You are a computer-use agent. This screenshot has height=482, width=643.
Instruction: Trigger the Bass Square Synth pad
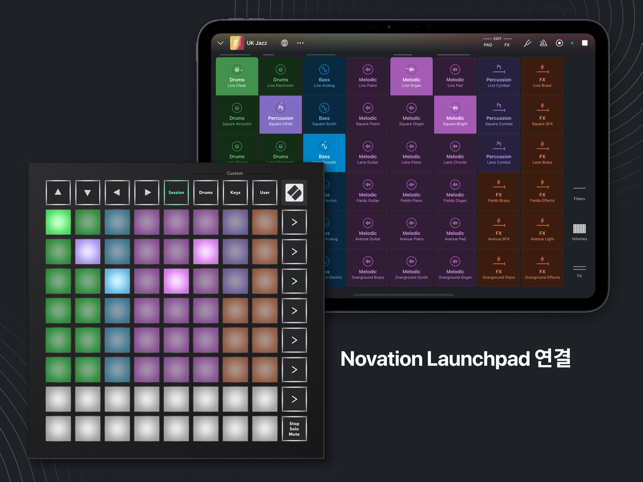click(x=324, y=114)
